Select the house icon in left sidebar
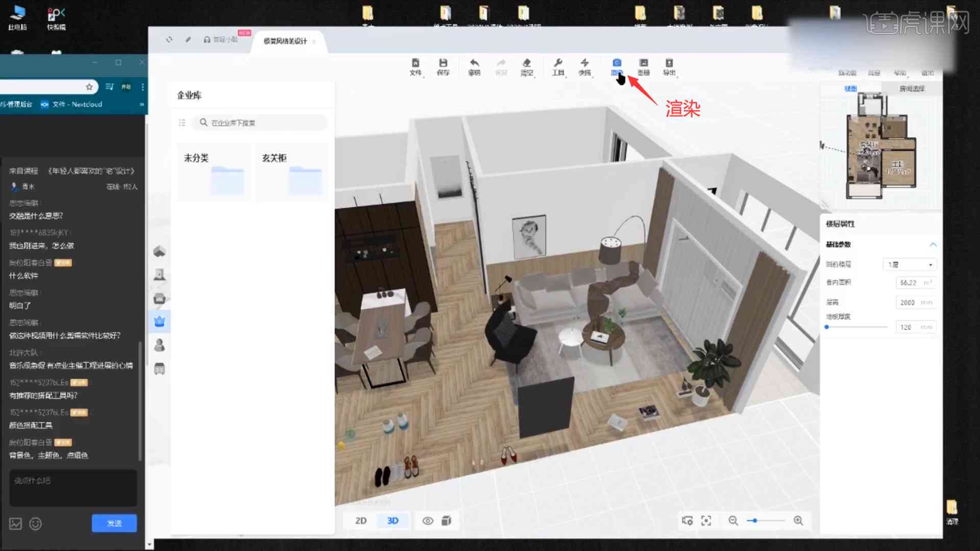Image resolution: width=980 pixels, height=551 pixels. tap(159, 251)
